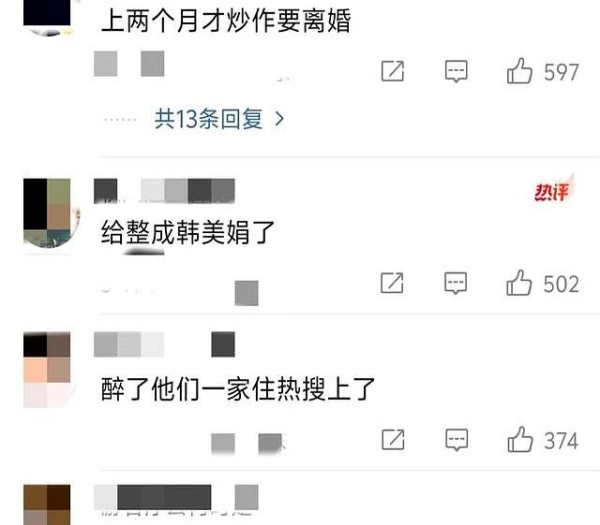Open the top commenter's avatar
The width and height of the screenshot is (600, 525).
pyautogui.click(x=47, y=18)
